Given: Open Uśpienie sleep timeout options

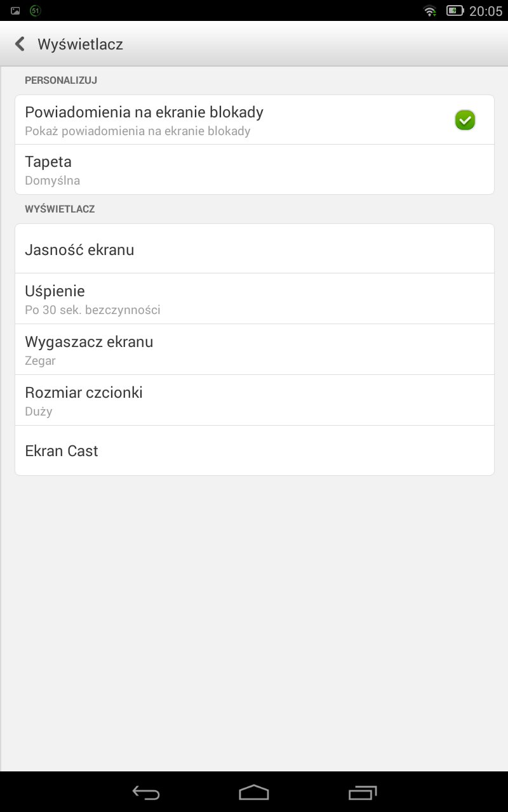Looking at the screenshot, I should point(254,299).
